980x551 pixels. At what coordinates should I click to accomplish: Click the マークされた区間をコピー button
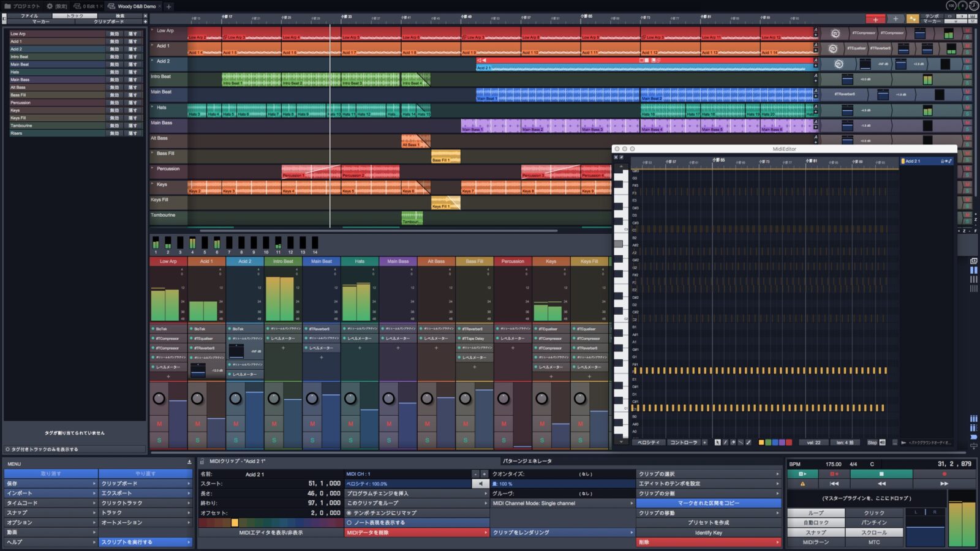tap(708, 503)
